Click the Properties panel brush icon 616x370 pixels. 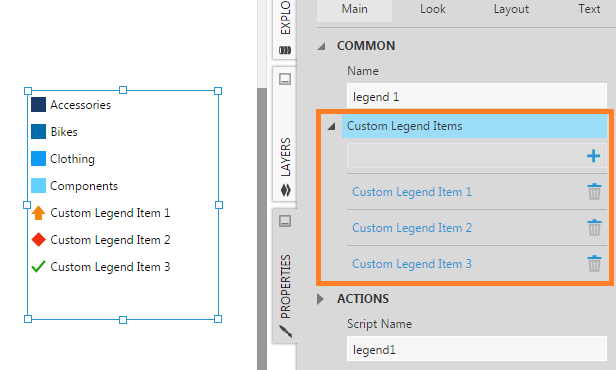click(x=286, y=332)
